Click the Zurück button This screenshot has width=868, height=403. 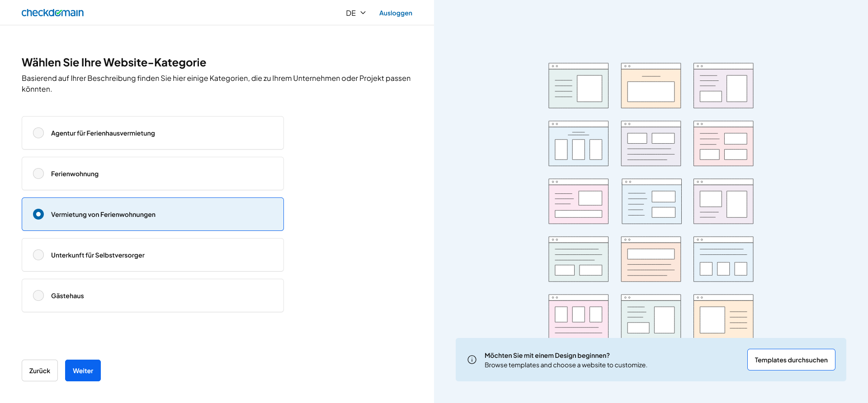(40, 370)
